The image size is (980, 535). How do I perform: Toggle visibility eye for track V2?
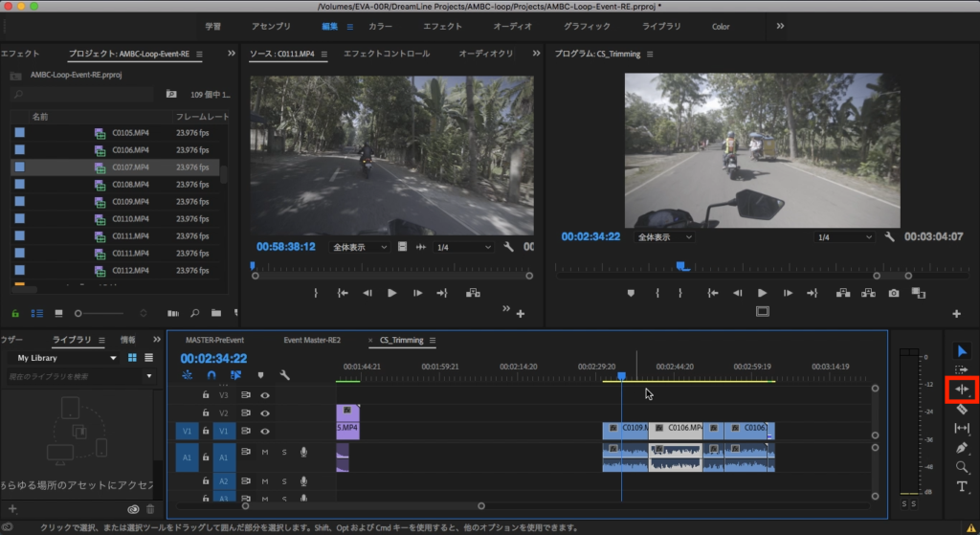coord(265,412)
